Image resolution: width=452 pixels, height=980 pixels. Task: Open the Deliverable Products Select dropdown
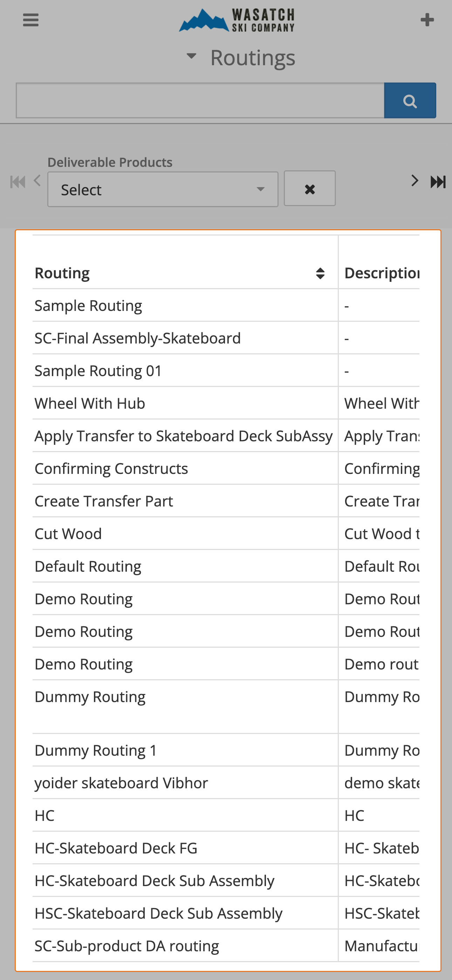pyautogui.click(x=163, y=189)
